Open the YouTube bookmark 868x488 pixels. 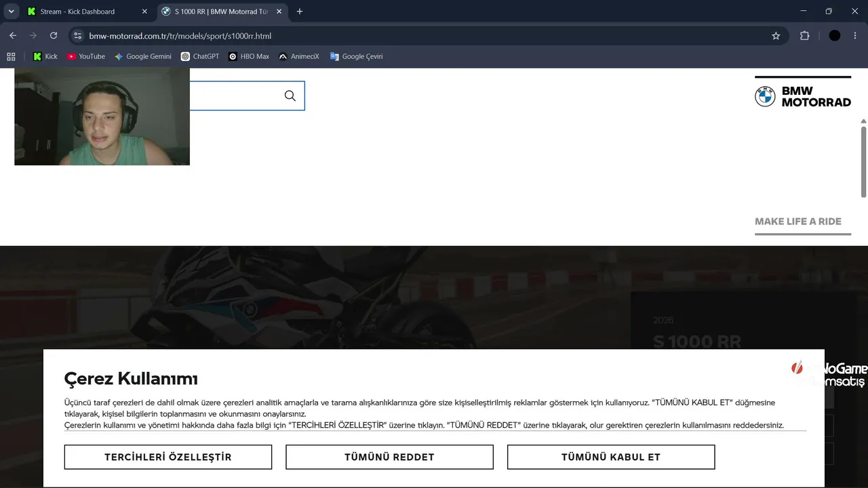(x=86, y=56)
